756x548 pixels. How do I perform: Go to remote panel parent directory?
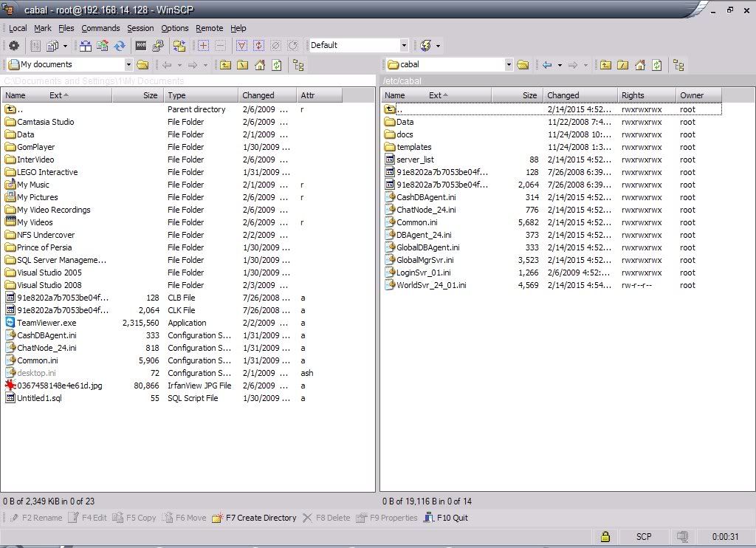605,65
